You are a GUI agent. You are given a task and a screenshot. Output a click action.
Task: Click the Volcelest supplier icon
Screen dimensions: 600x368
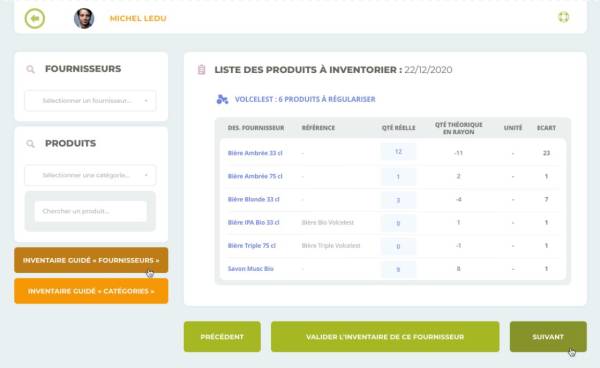pyautogui.click(x=222, y=99)
